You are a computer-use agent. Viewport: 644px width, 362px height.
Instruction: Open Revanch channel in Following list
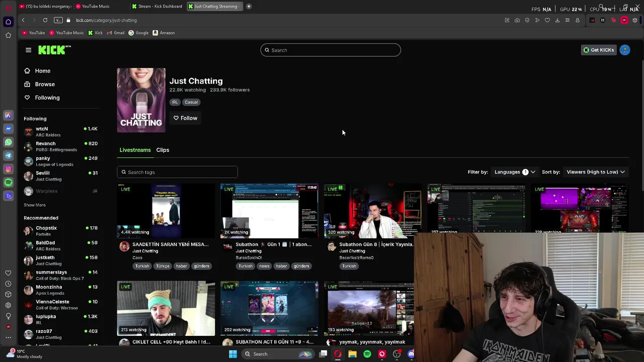pyautogui.click(x=60, y=146)
